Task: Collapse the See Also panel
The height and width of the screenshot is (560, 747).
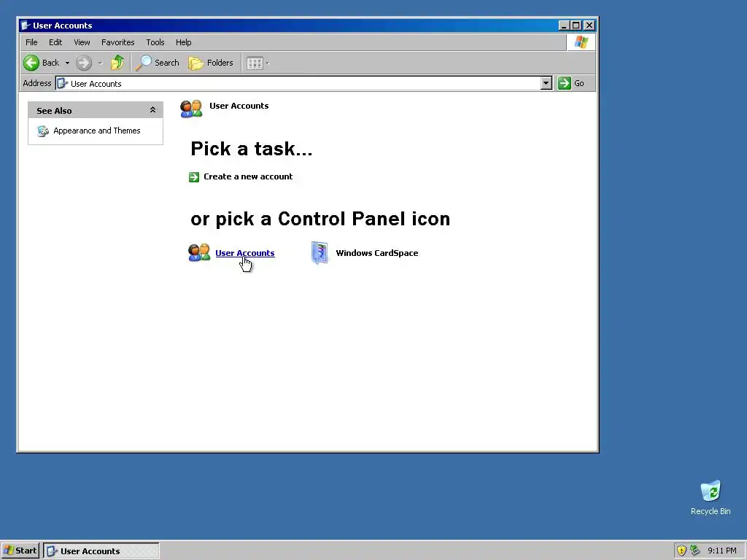Action: (152, 111)
